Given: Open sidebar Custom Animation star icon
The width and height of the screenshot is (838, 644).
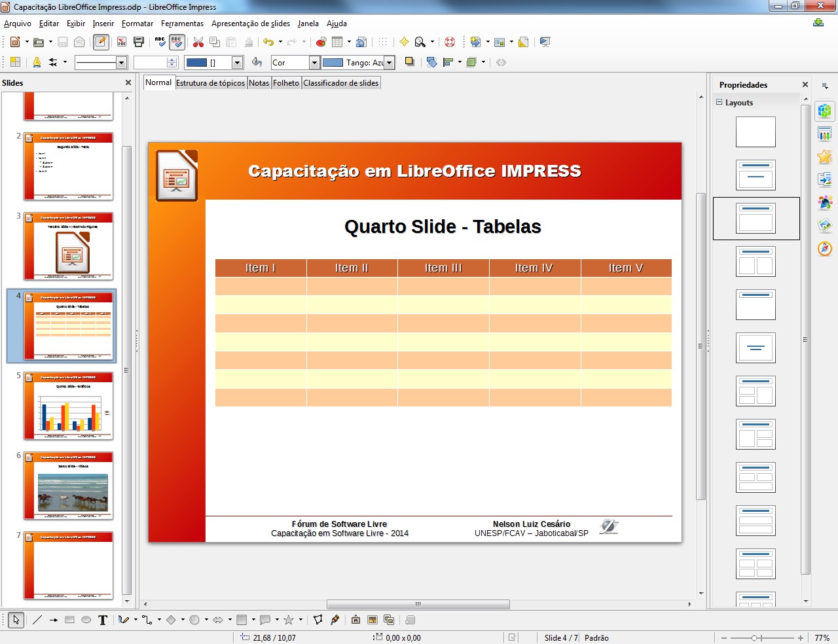Looking at the screenshot, I should (825, 157).
